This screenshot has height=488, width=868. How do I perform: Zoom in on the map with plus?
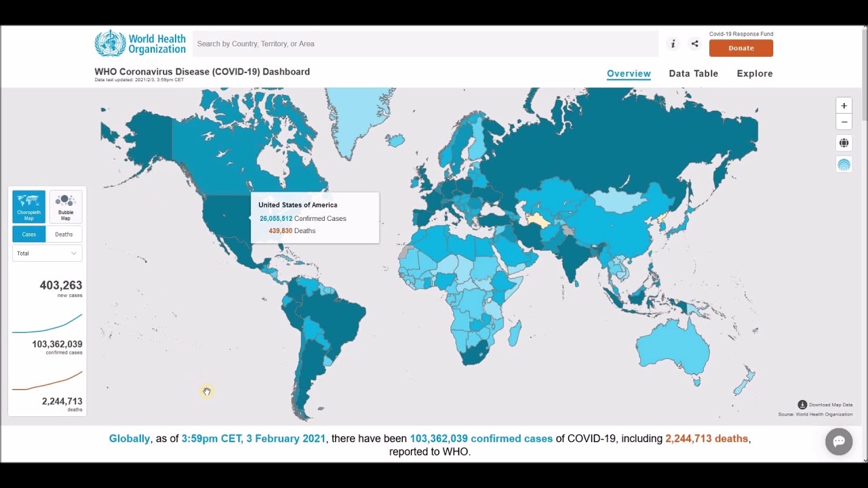click(844, 106)
